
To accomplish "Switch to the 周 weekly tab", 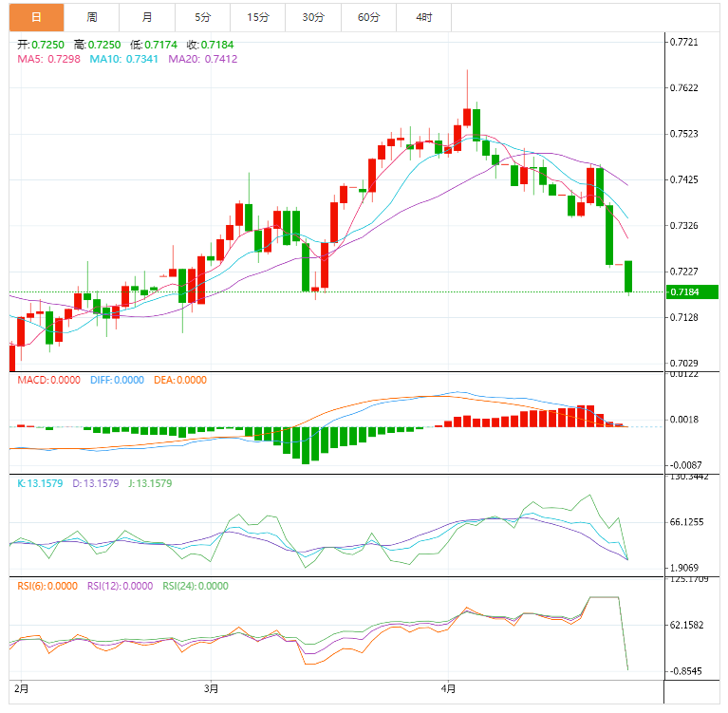I will click(91, 18).
